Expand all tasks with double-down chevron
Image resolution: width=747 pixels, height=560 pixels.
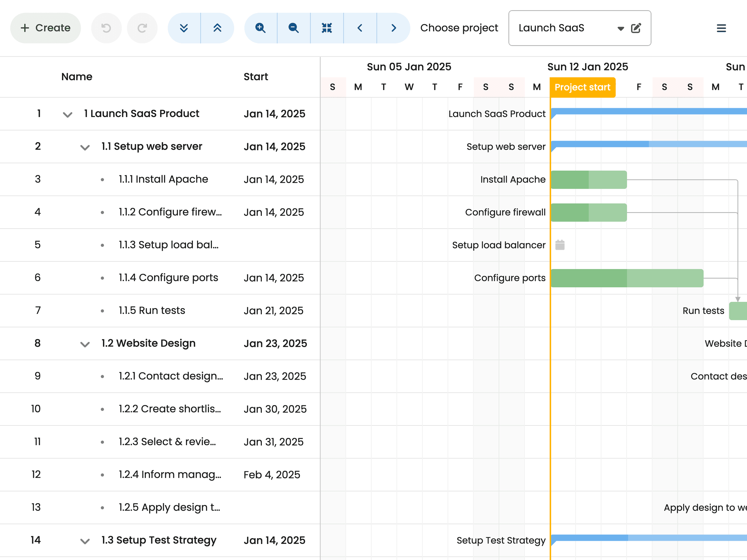pyautogui.click(x=184, y=28)
